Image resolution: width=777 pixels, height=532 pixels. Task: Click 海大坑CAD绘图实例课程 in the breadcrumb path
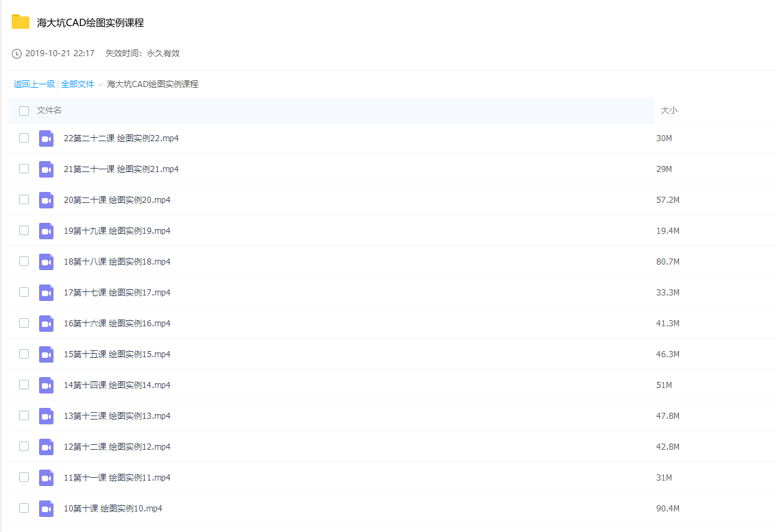tap(153, 84)
